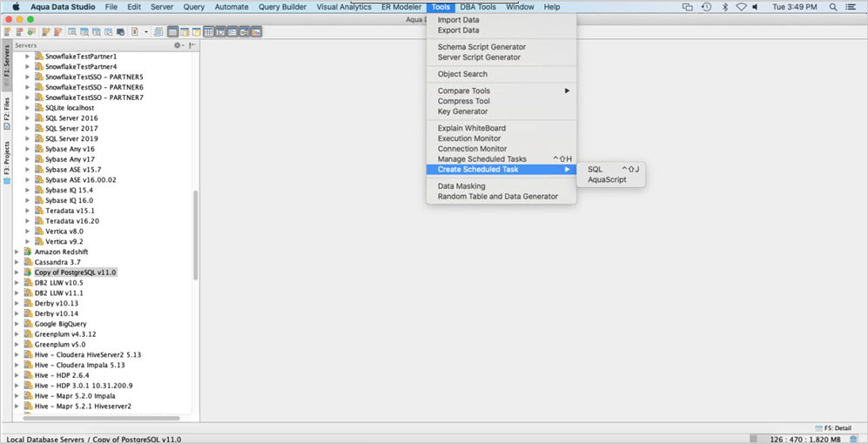Screen dimensions: 868x444
Task: Click the connect plug icon with yellow star
Action: (46, 32)
